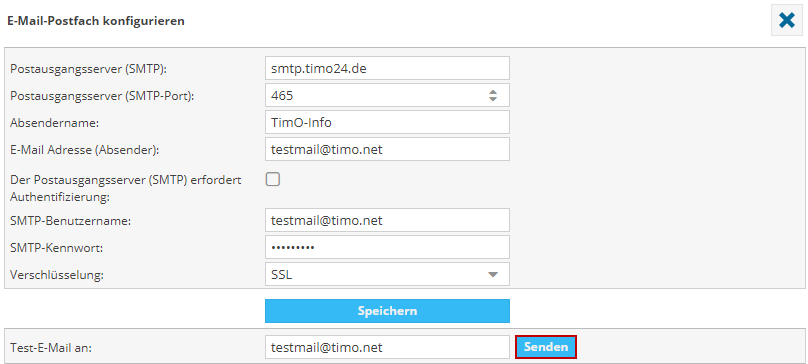This screenshot has width=808, height=364.
Task: Click the E-Mail Adresse (Absender): label
Action: click(85, 150)
